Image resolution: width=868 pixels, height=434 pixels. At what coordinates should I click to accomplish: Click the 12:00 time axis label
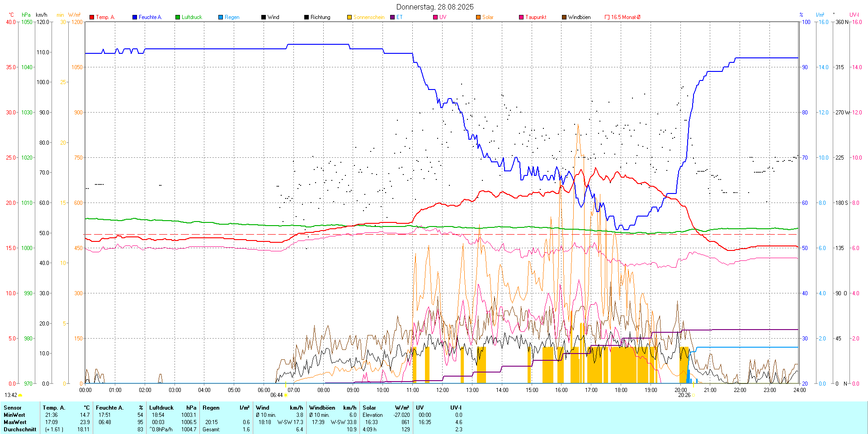[x=442, y=390]
